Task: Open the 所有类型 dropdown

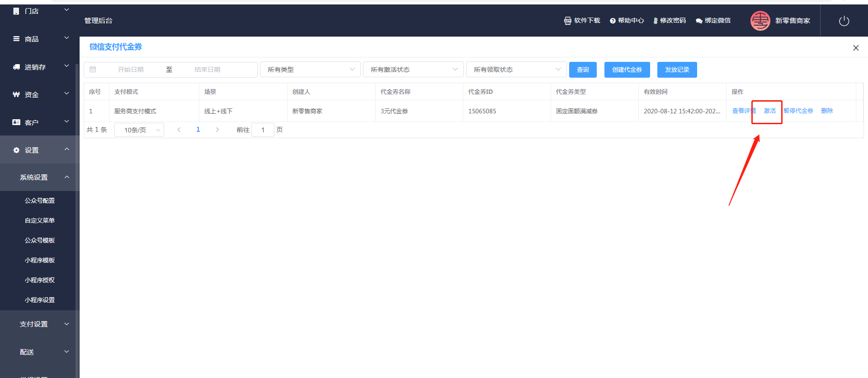Action: point(310,70)
